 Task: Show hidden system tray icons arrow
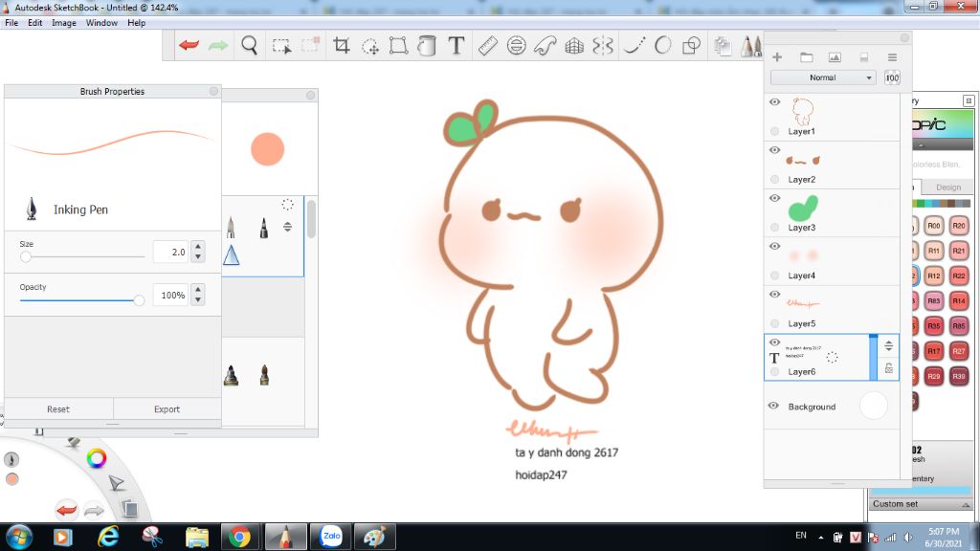click(x=820, y=538)
